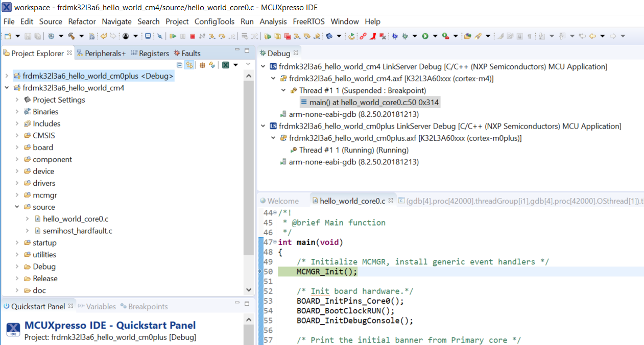This screenshot has width=644, height=345.
Task: Collapse main function fold at line 47
Action: 275,242
